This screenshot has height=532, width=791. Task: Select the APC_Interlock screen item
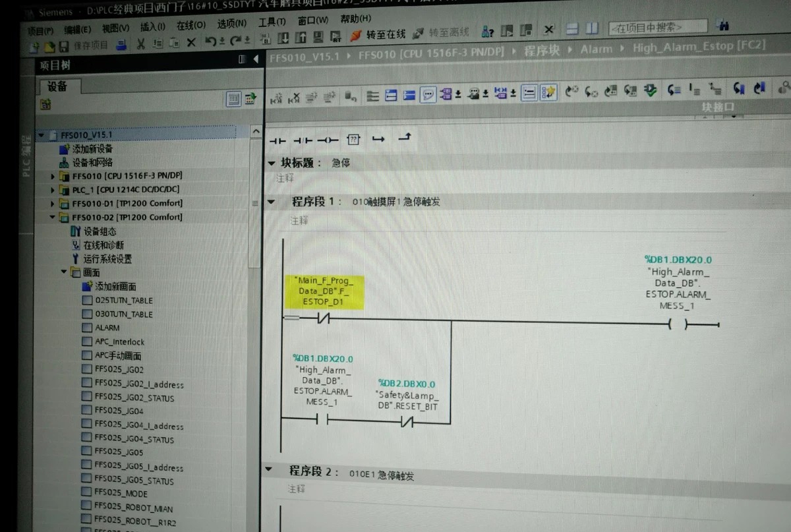pyautogui.click(x=113, y=342)
